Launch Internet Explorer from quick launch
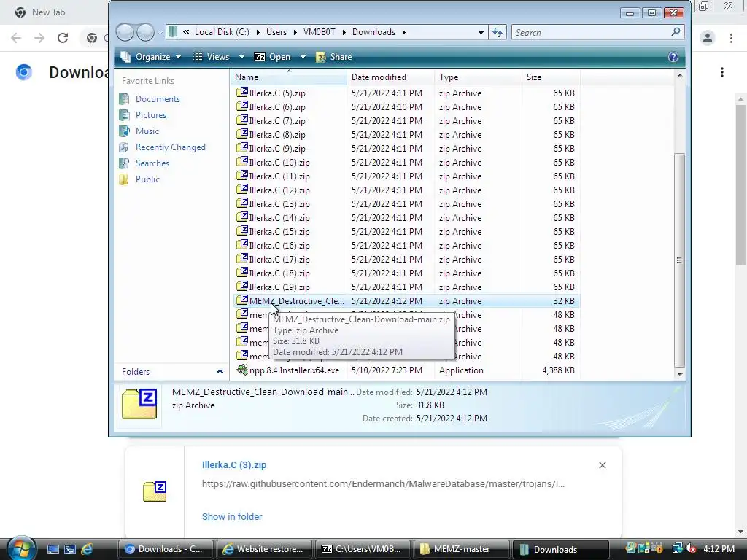 click(x=87, y=549)
